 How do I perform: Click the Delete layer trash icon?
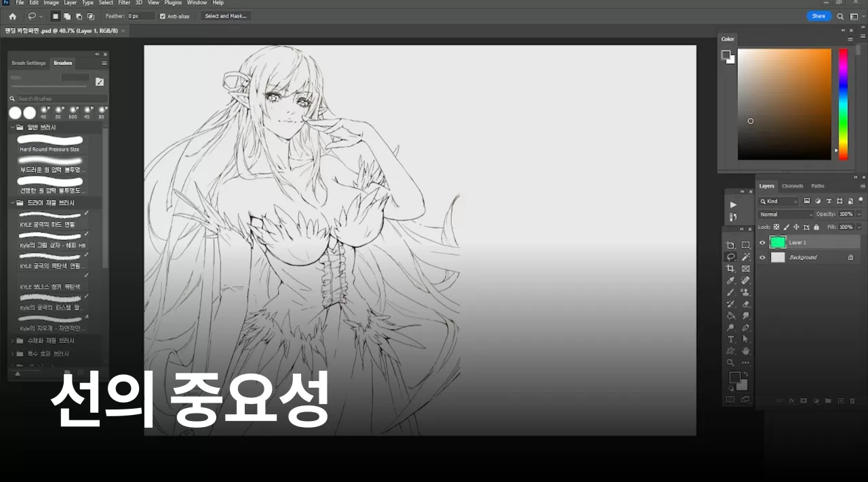click(852, 401)
